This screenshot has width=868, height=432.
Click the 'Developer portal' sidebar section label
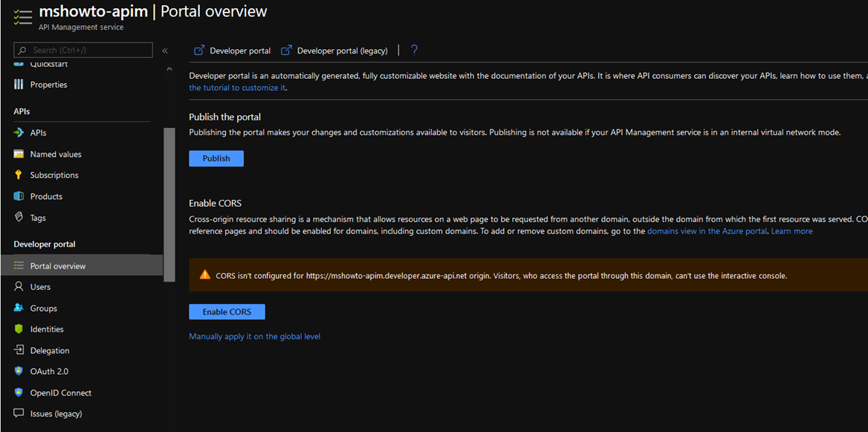[x=45, y=244]
